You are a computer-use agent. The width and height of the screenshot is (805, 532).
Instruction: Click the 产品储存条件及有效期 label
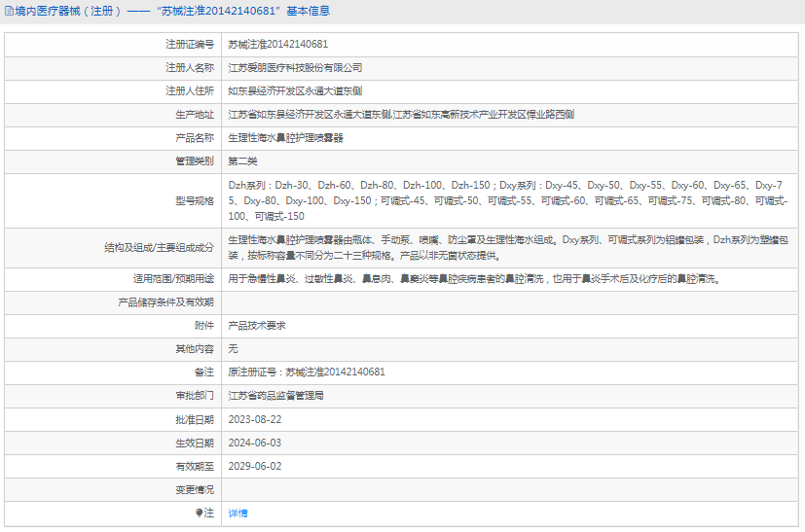[x=165, y=302]
